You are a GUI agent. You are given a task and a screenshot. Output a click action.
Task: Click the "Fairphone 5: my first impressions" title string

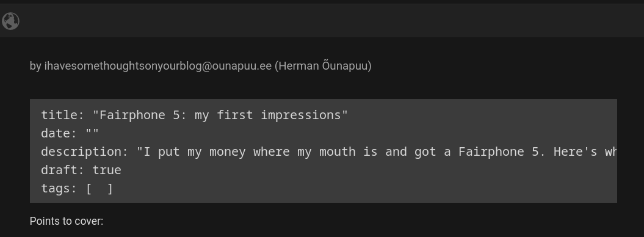pos(220,115)
